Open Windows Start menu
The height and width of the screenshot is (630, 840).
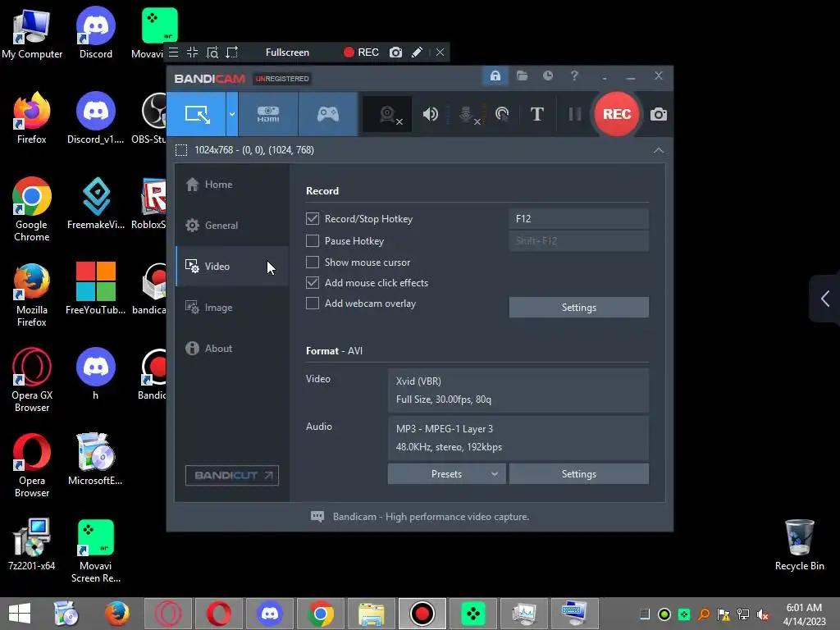tap(20, 614)
